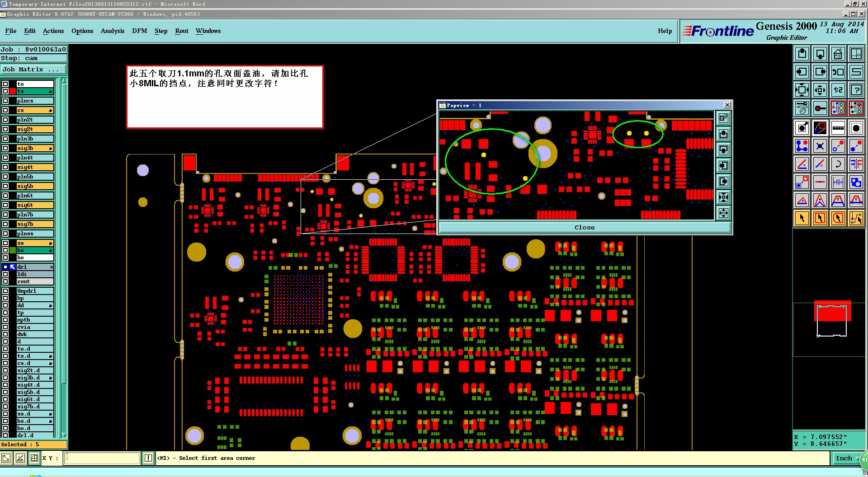Click the pan down icon in main toolbar

820,54
